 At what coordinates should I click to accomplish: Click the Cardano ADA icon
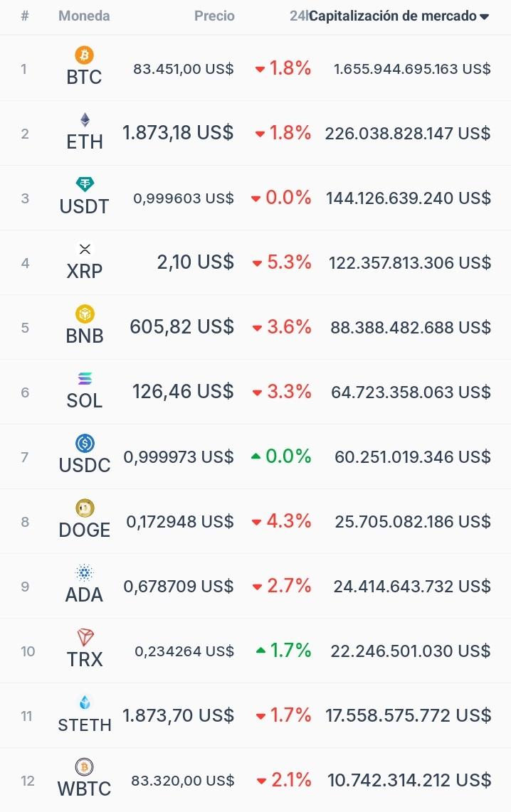(x=85, y=573)
